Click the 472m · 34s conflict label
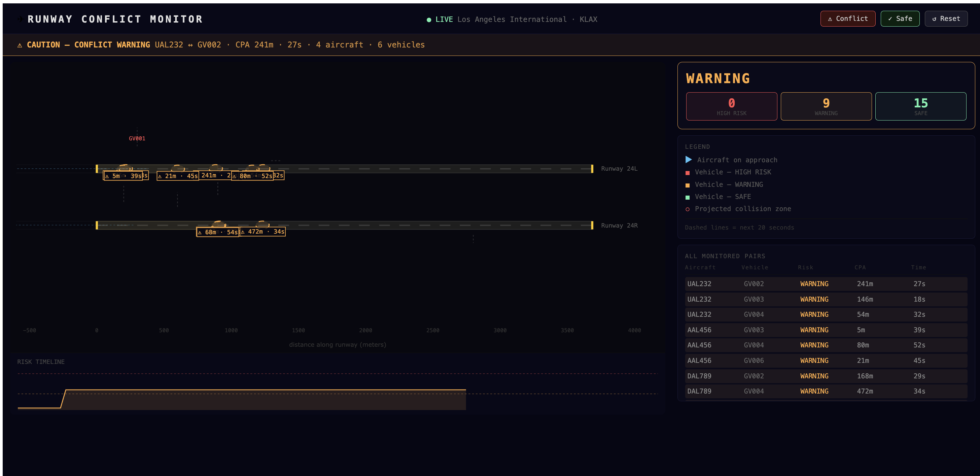The image size is (980, 476). point(263,232)
